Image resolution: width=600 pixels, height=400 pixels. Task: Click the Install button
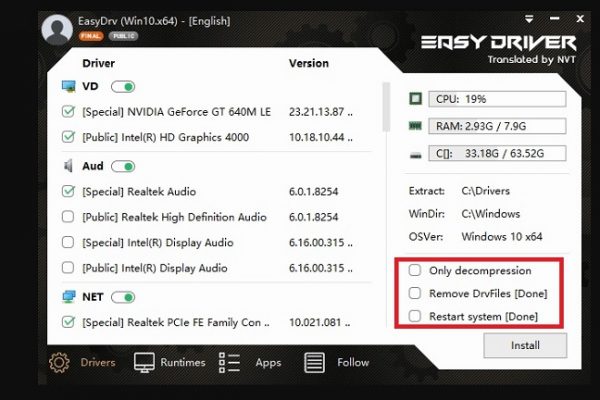525,345
